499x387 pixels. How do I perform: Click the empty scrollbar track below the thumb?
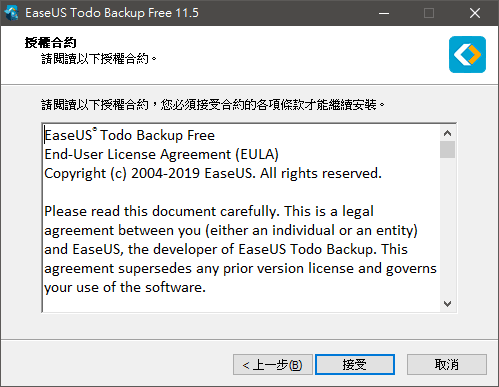tap(447, 227)
